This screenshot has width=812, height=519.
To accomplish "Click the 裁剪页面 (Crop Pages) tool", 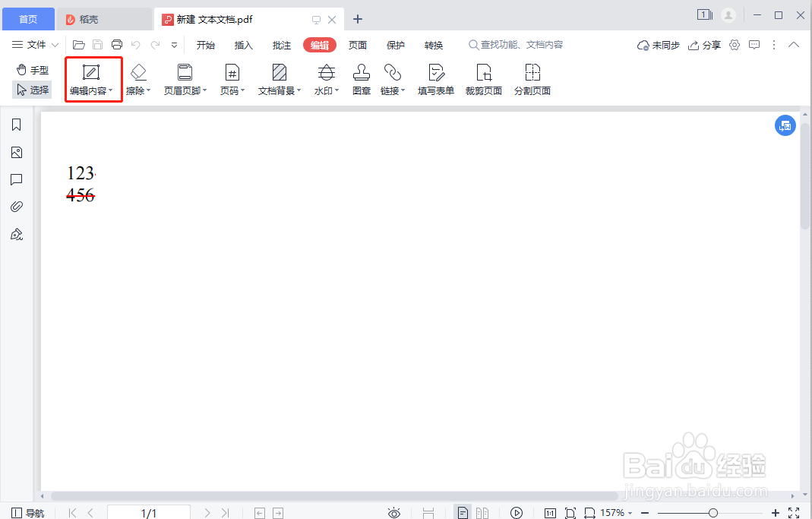I will click(484, 79).
